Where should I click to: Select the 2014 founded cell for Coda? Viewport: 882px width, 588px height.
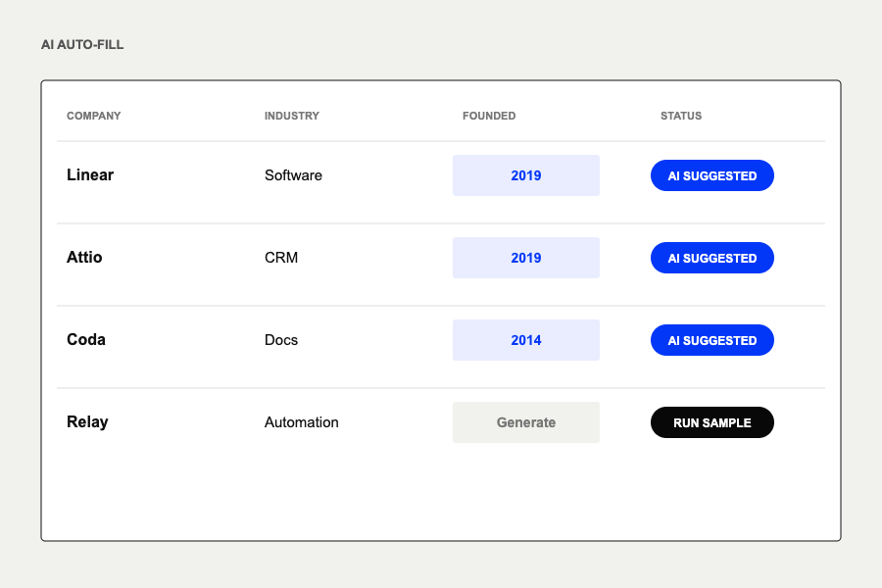coord(526,340)
